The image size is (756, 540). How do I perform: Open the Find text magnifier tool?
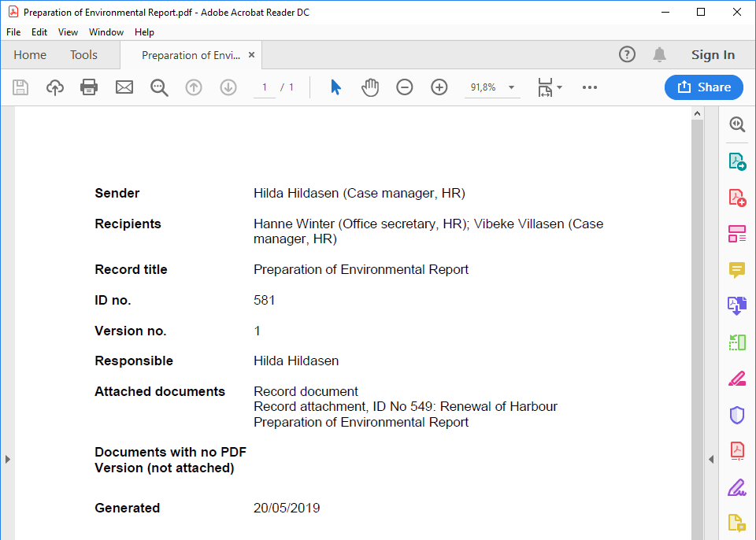(x=159, y=87)
